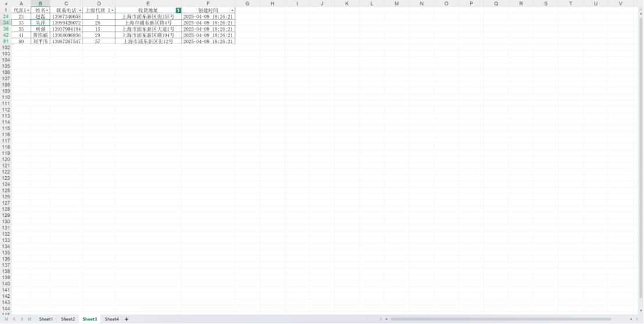
Task: Select the Sheet3 tab
Action: click(90, 319)
